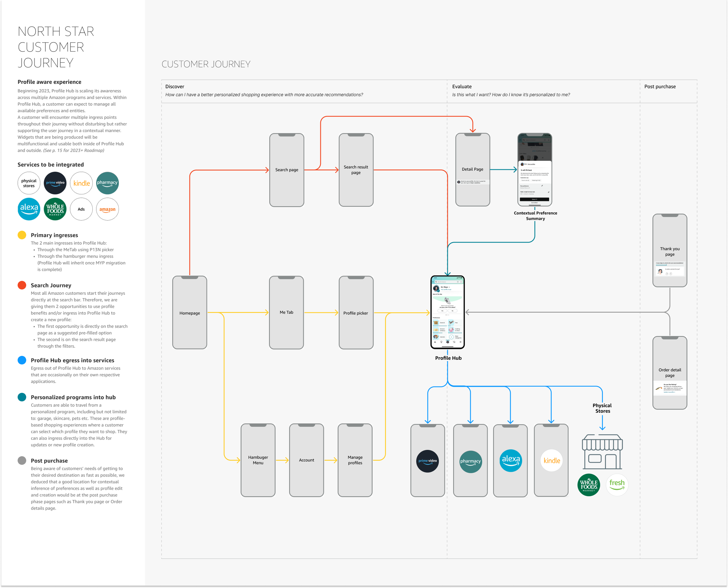The width and height of the screenshot is (728, 588).
Task: Select the Profile Hub phone screen
Action: tap(447, 312)
